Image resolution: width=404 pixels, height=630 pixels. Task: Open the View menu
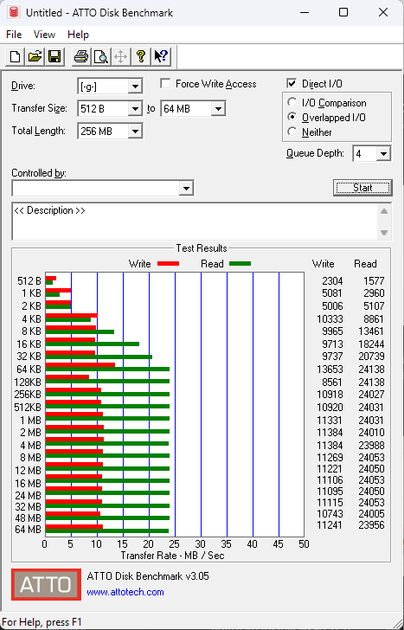pyautogui.click(x=44, y=35)
